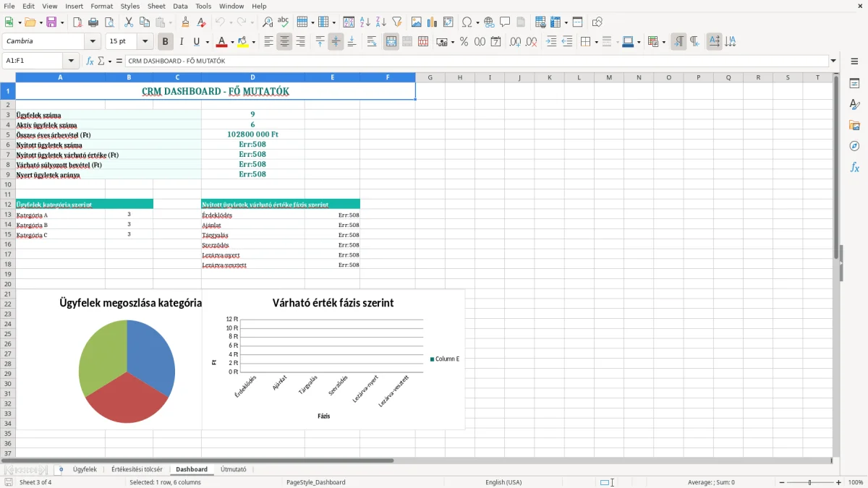Screen dimensions: 868x488
Task: Click Format as Date icon
Action: pos(495,42)
